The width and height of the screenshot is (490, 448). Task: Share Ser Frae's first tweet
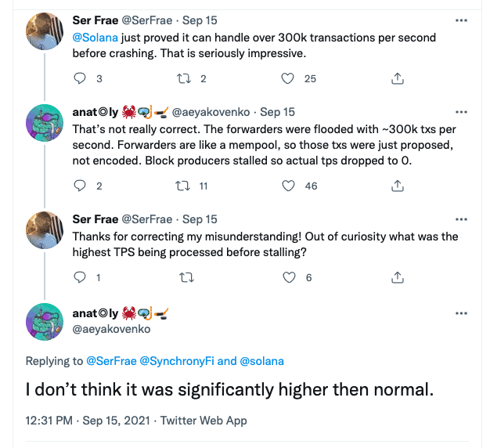[397, 78]
